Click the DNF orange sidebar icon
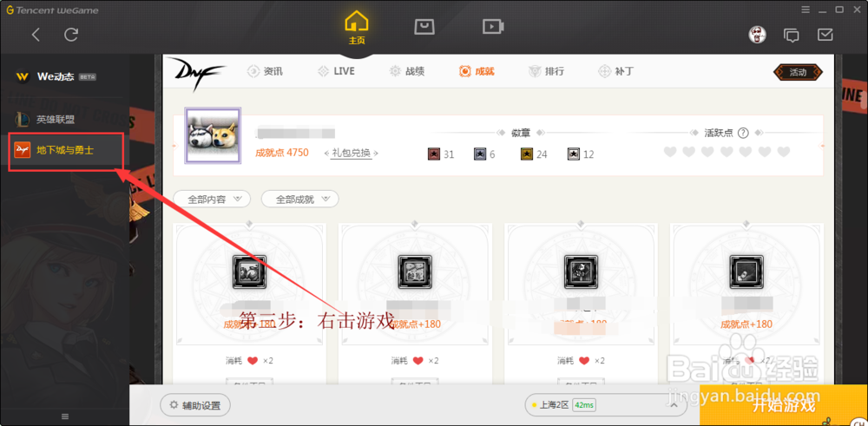 click(23, 149)
